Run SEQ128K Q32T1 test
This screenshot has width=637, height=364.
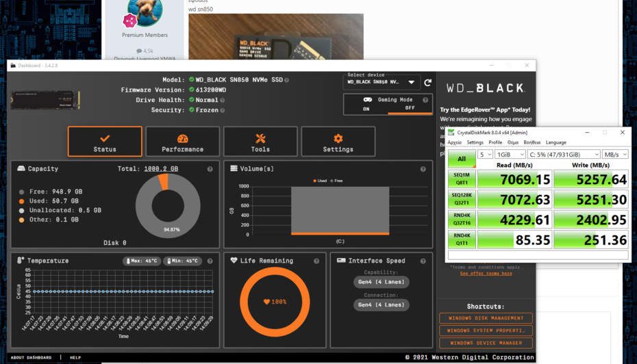click(462, 199)
